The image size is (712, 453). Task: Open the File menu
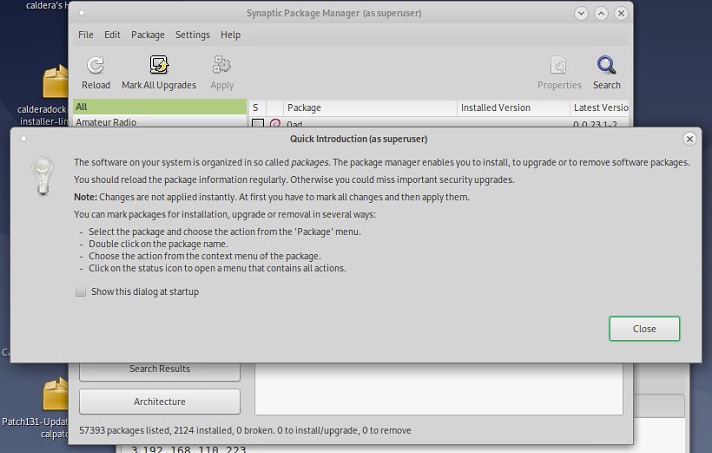(x=86, y=34)
